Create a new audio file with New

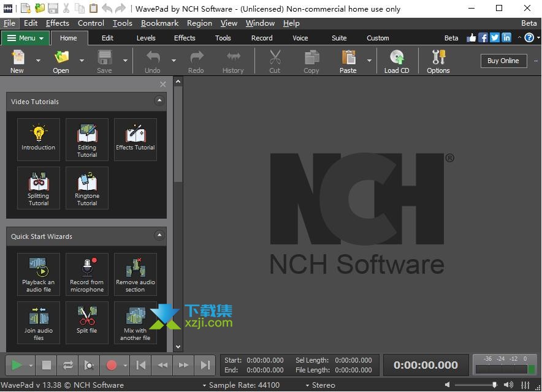click(x=17, y=61)
